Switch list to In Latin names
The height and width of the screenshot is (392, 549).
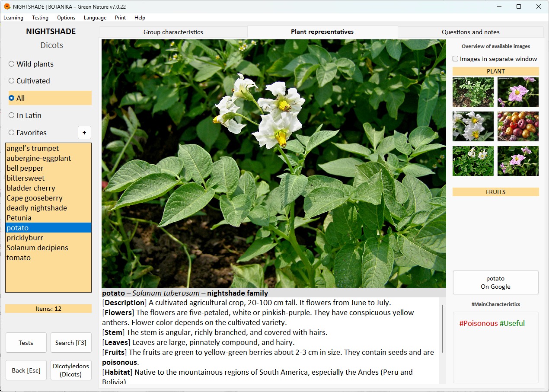pyautogui.click(x=25, y=115)
